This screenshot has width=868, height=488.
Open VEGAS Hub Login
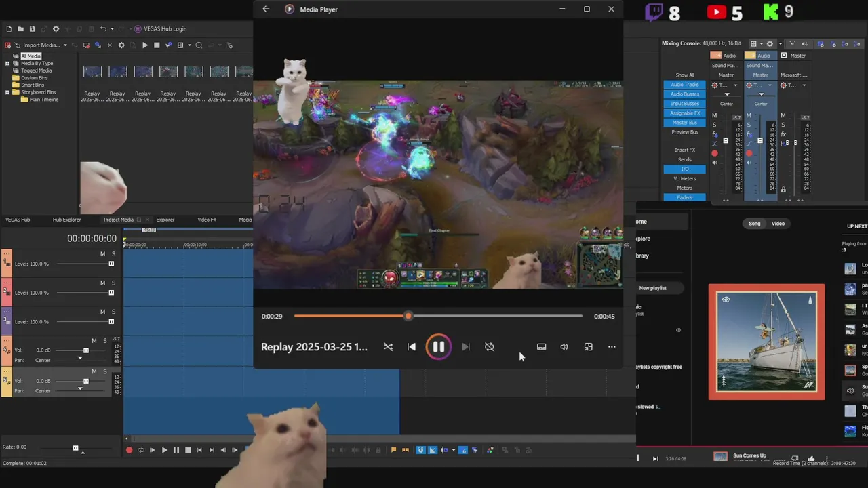point(160,29)
